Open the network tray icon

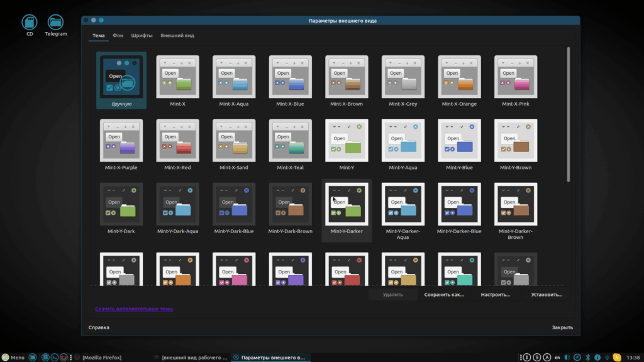coord(607,357)
